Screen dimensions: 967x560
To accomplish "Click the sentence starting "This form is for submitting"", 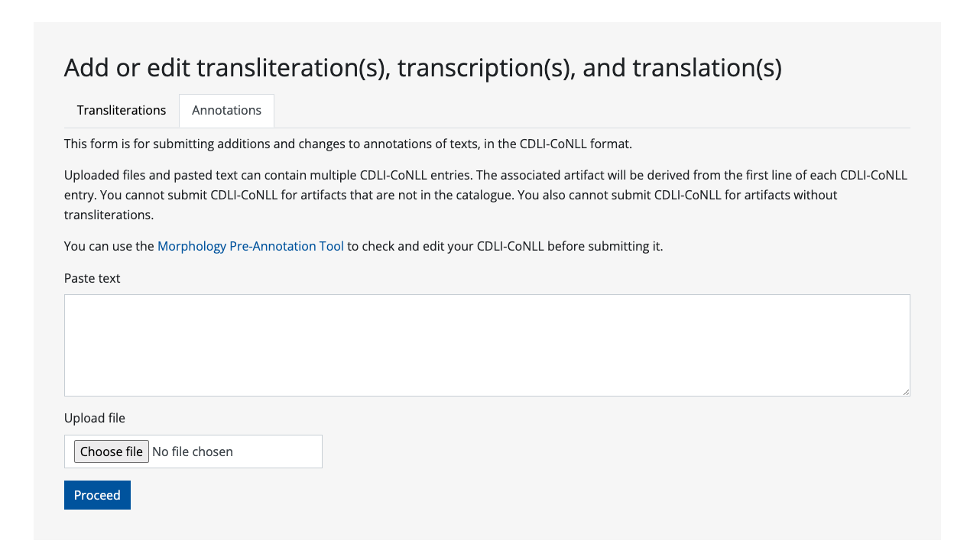I will pos(348,144).
